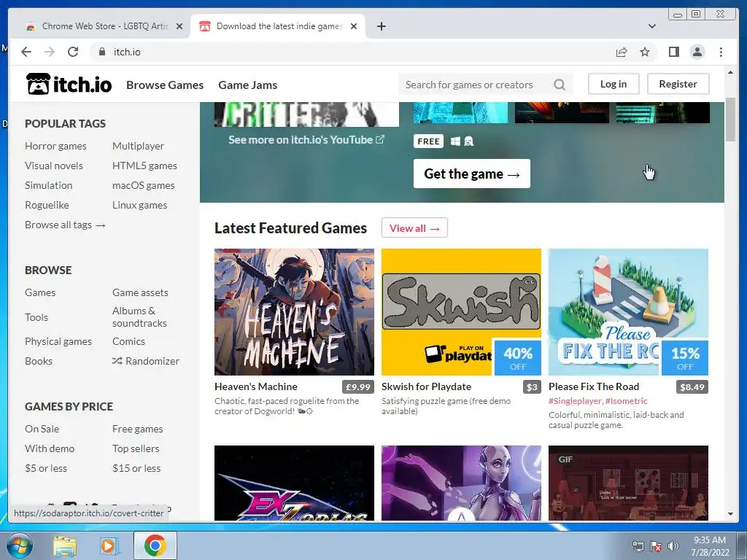The height and width of the screenshot is (560, 747).
Task: Click the site lock icon
Action: click(101, 52)
